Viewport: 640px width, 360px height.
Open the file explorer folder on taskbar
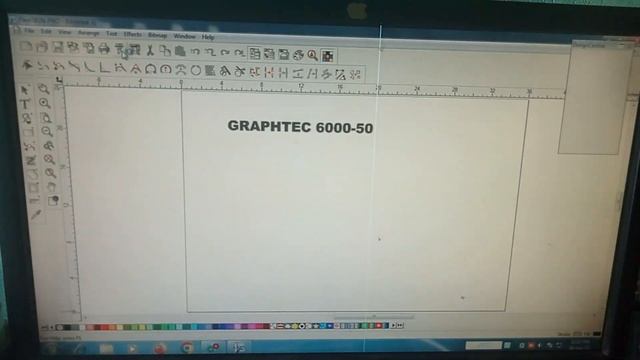106,348
